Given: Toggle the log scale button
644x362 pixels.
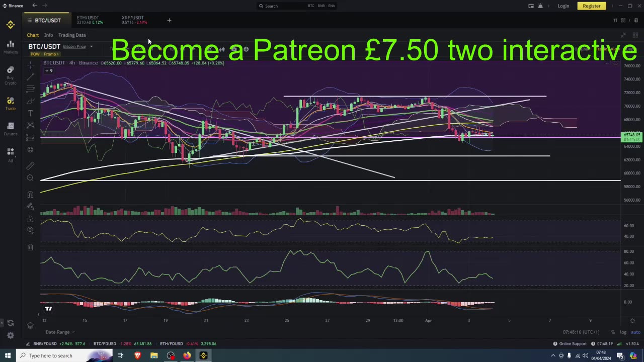Looking at the screenshot, I should point(623,332).
